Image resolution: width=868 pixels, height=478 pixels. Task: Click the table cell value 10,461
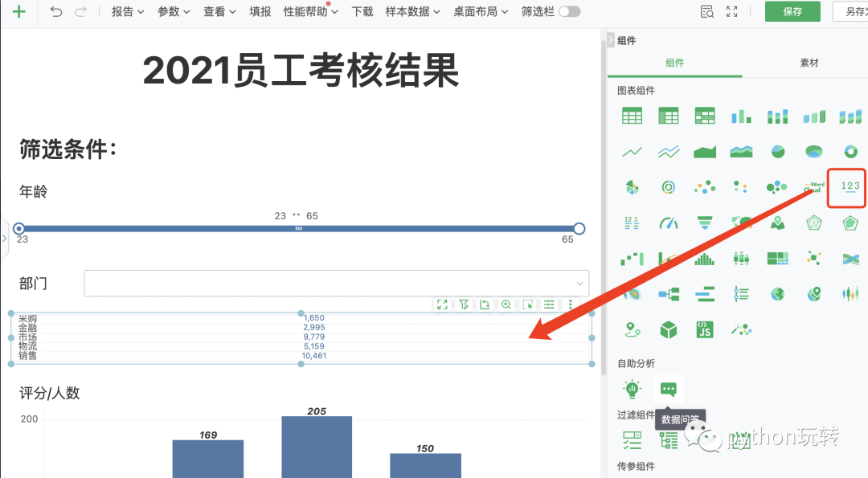[314, 356]
